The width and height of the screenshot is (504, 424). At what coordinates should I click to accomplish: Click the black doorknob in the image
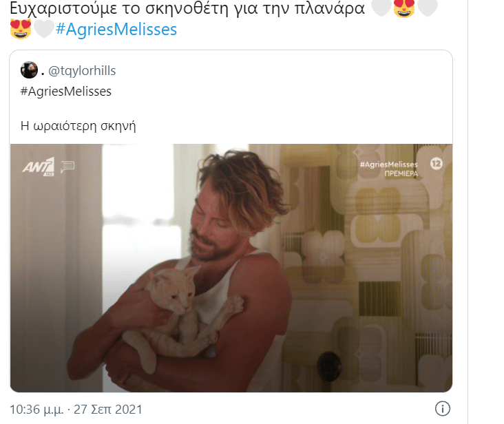coord(328,366)
